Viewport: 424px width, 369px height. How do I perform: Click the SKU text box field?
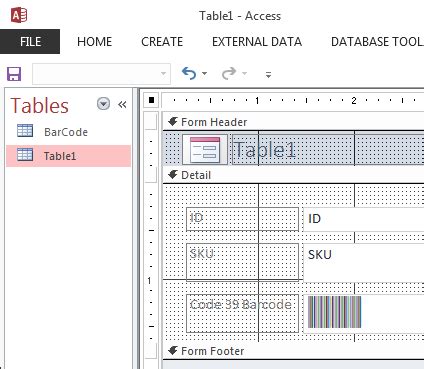364,262
